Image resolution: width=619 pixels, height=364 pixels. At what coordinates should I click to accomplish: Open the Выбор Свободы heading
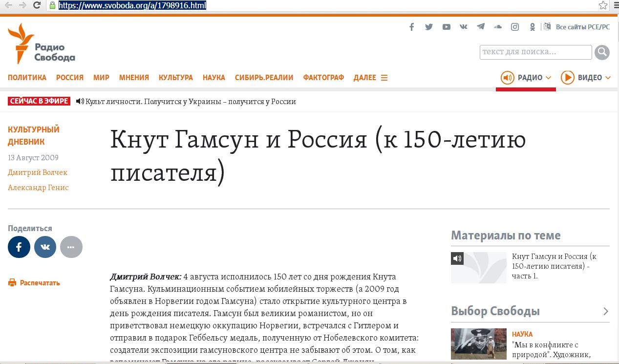(495, 311)
